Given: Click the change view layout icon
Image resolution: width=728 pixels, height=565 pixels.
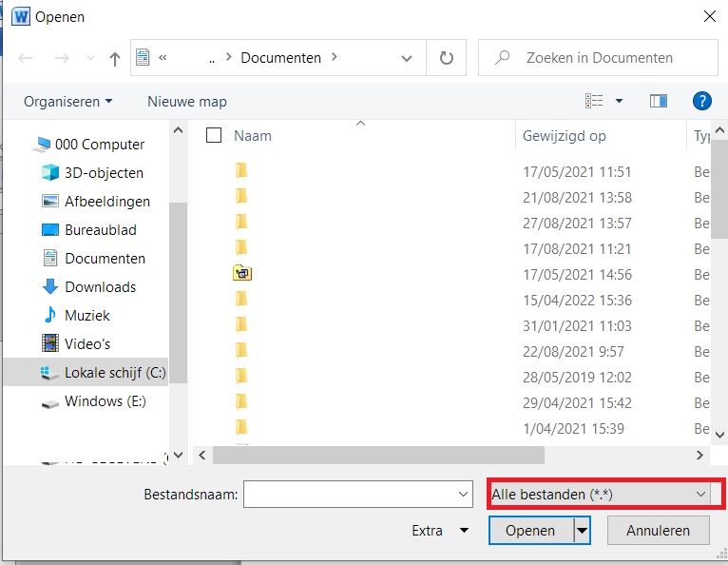Looking at the screenshot, I should point(595,101).
